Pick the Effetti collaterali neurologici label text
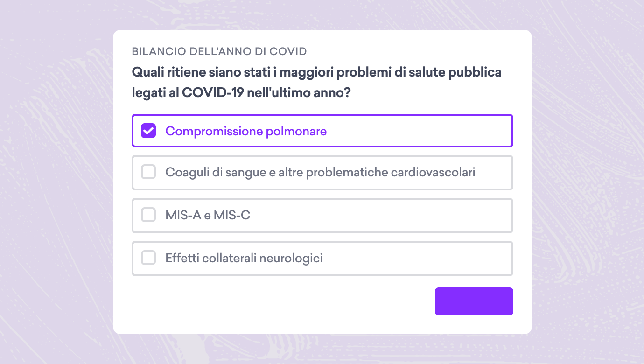Viewport: 644px width, 364px height. (244, 258)
